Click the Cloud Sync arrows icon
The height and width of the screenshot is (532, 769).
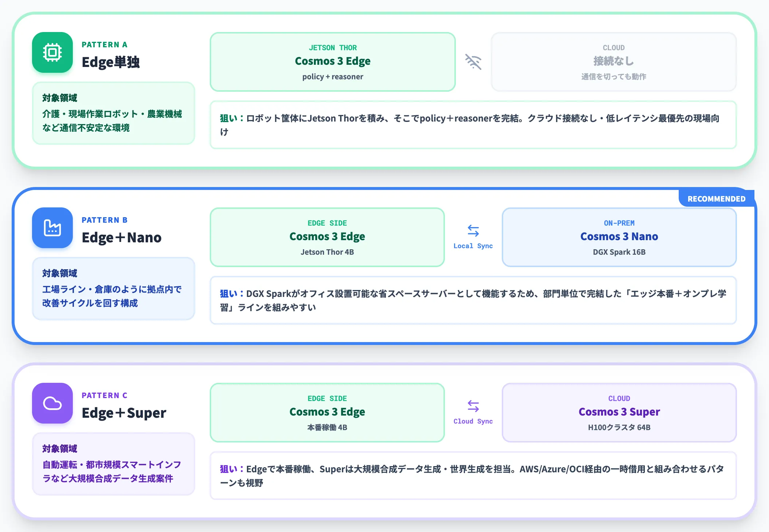(473, 406)
